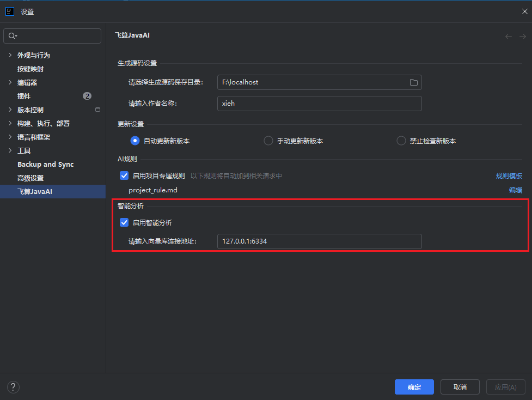
Task: Open help via question mark icon
Action: pos(13,387)
